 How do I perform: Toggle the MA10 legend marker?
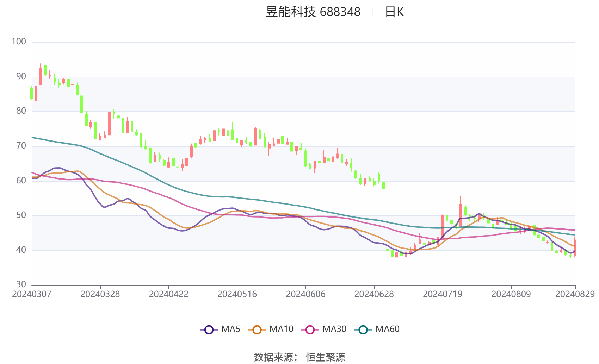pos(257,330)
